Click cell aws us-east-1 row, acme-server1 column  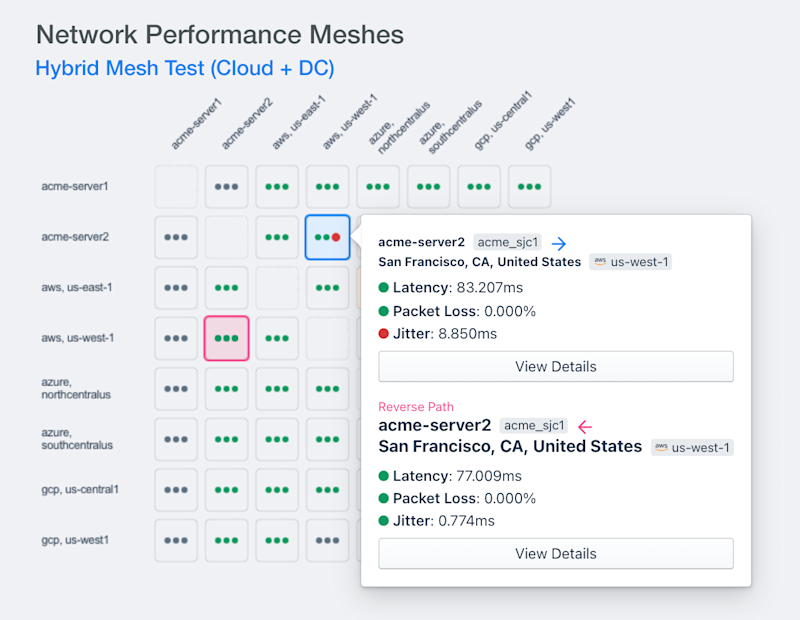coord(176,288)
